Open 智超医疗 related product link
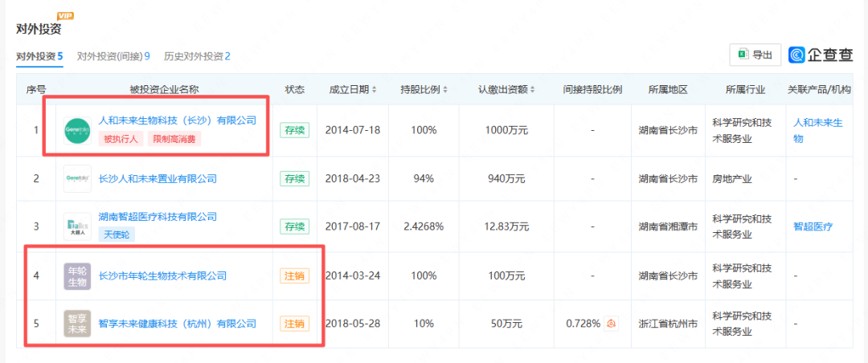 tap(813, 226)
